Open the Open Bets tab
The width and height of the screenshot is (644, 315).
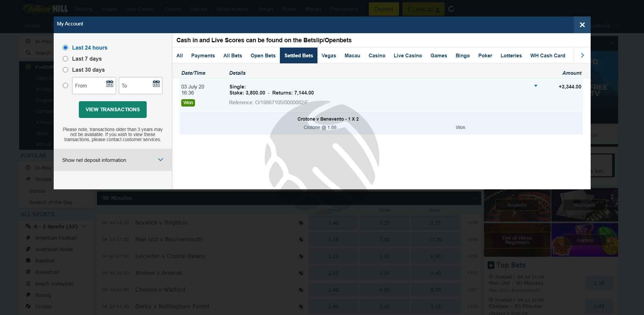(263, 56)
